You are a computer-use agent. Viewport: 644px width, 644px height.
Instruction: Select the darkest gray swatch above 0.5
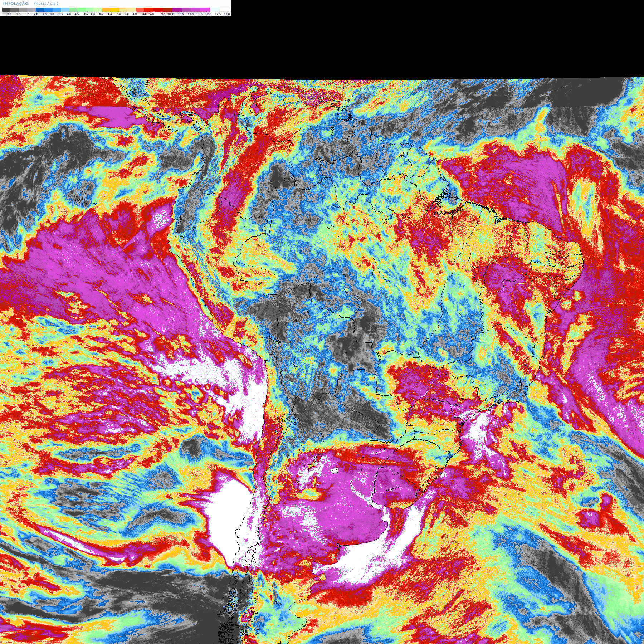tap(6, 10)
